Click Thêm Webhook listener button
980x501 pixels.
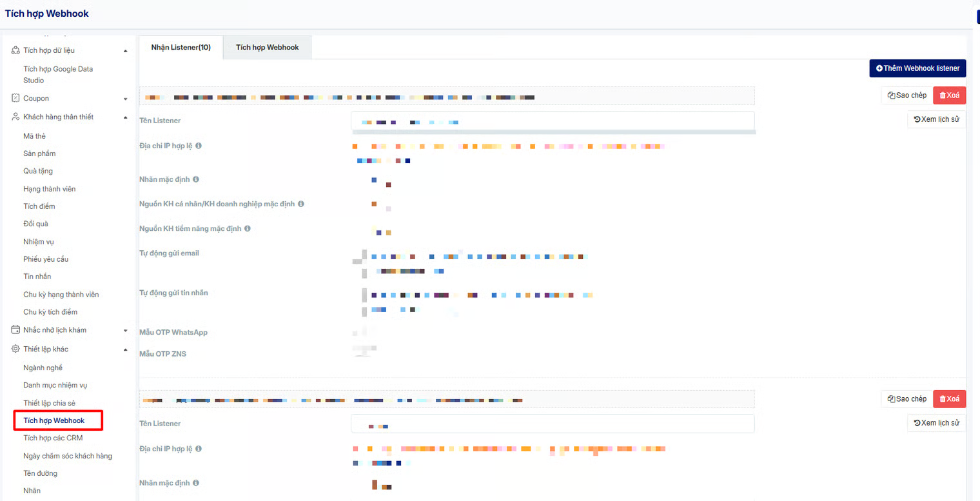tap(917, 68)
